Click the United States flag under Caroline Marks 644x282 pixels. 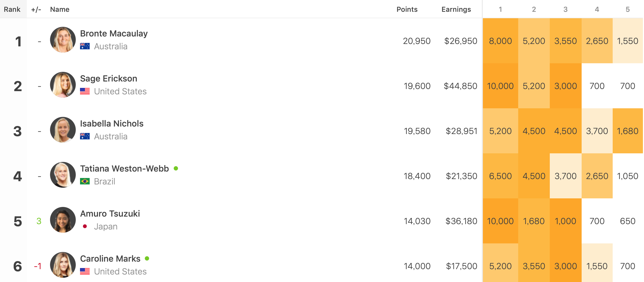click(85, 272)
